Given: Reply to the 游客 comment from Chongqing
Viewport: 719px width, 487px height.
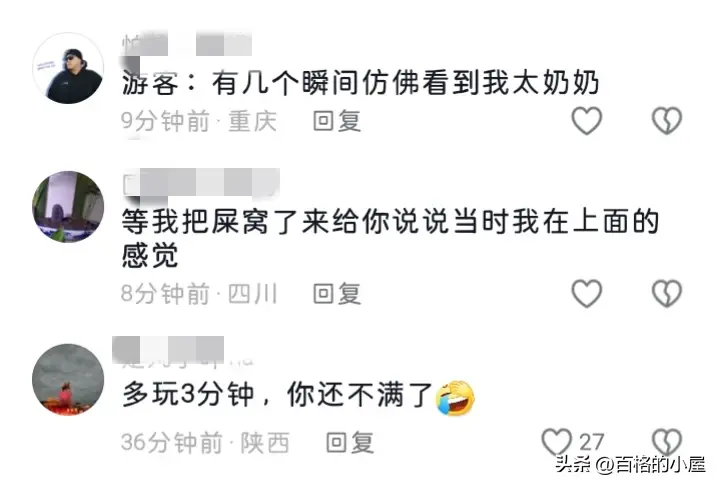Looking at the screenshot, I should point(337,121).
